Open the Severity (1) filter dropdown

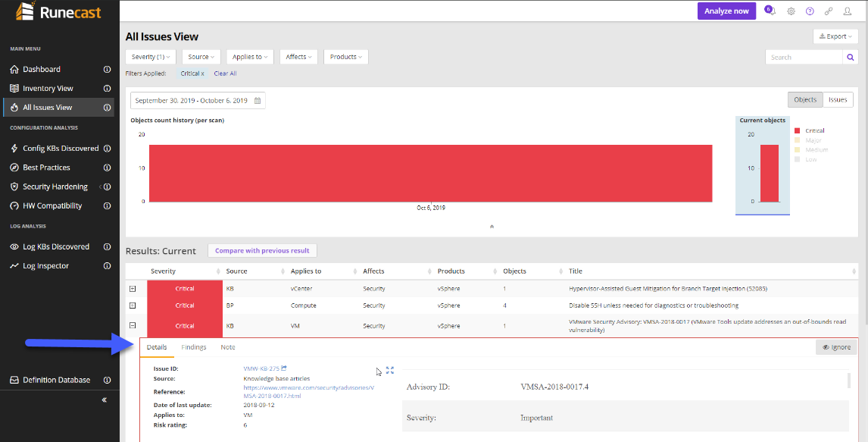(x=151, y=57)
